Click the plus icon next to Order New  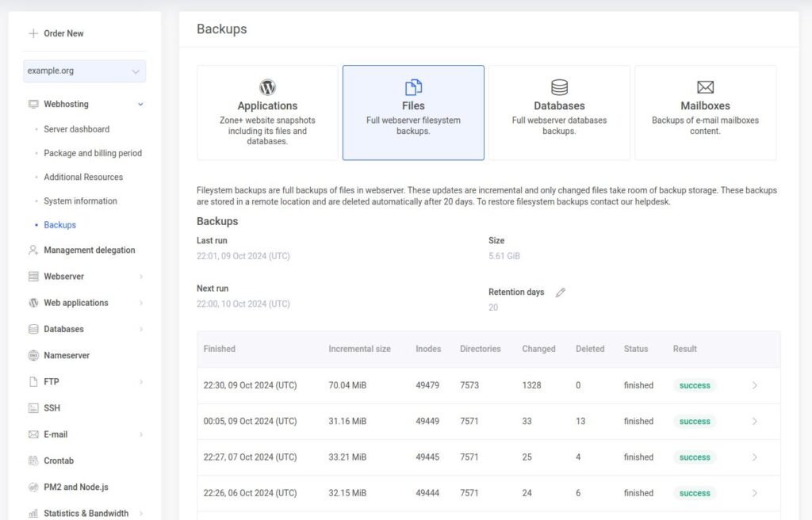click(x=33, y=33)
